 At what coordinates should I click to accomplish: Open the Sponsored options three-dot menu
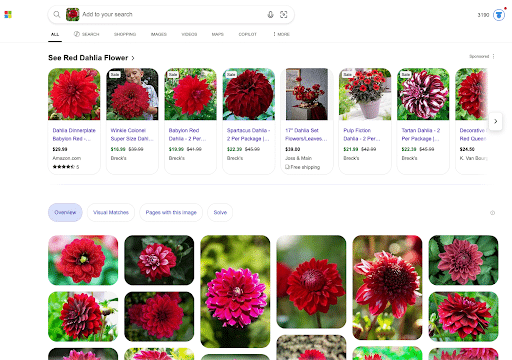(x=494, y=56)
